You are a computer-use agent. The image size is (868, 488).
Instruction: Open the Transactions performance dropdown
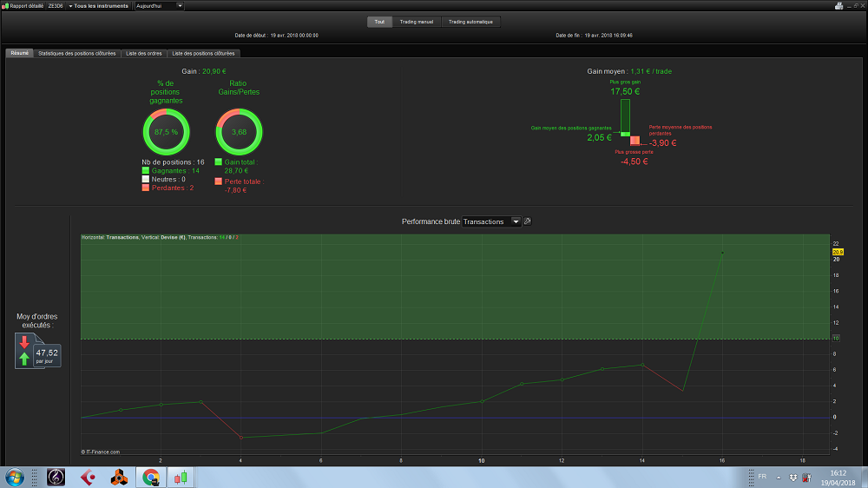[x=491, y=221]
